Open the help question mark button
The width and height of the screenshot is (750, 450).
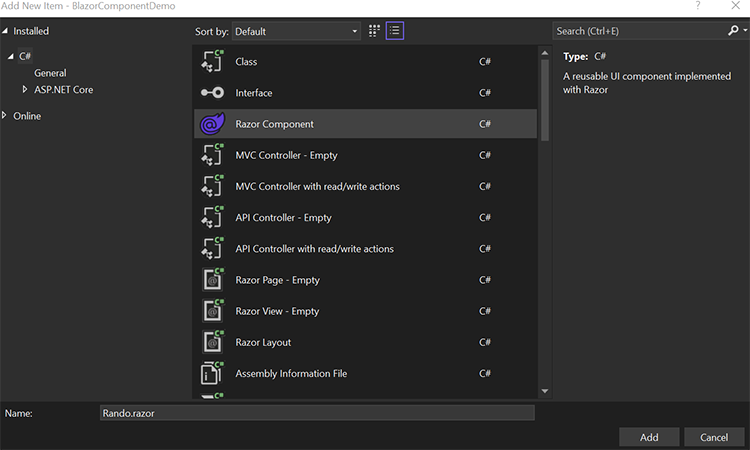pyautogui.click(x=698, y=6)
